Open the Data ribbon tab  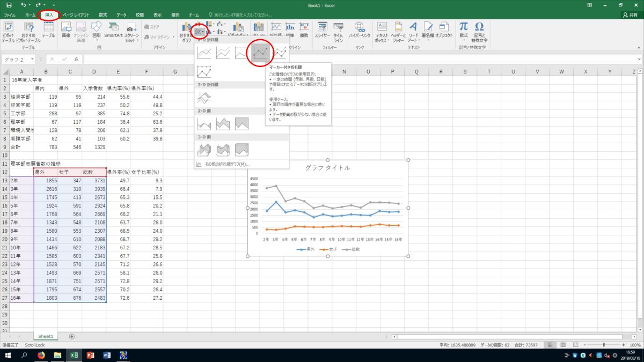121,15
